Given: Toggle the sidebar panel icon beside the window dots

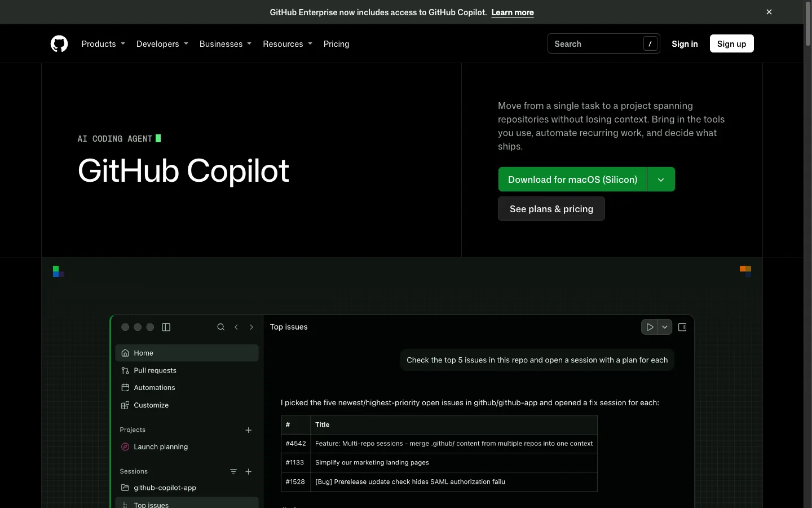Looking at the screenshot, I should pos(166,327).
